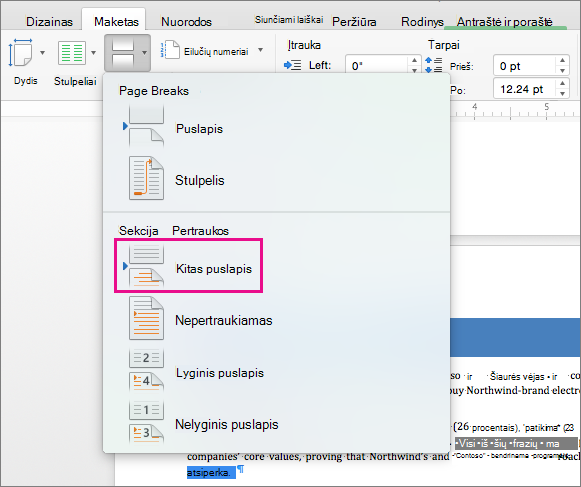Click the Nepertraukiamas break icon
581x487 pixels.
pyautogui.click(x=146, y=318)
